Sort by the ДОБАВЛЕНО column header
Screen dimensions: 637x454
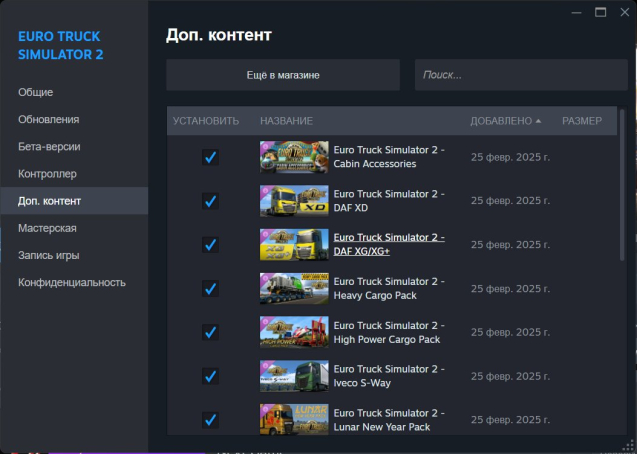(506, 121)
